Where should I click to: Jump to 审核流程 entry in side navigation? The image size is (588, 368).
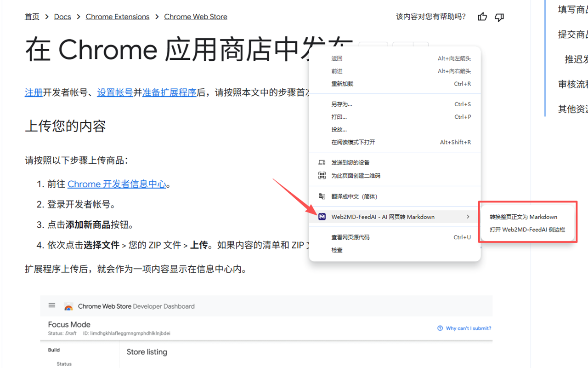coord(573,84)
